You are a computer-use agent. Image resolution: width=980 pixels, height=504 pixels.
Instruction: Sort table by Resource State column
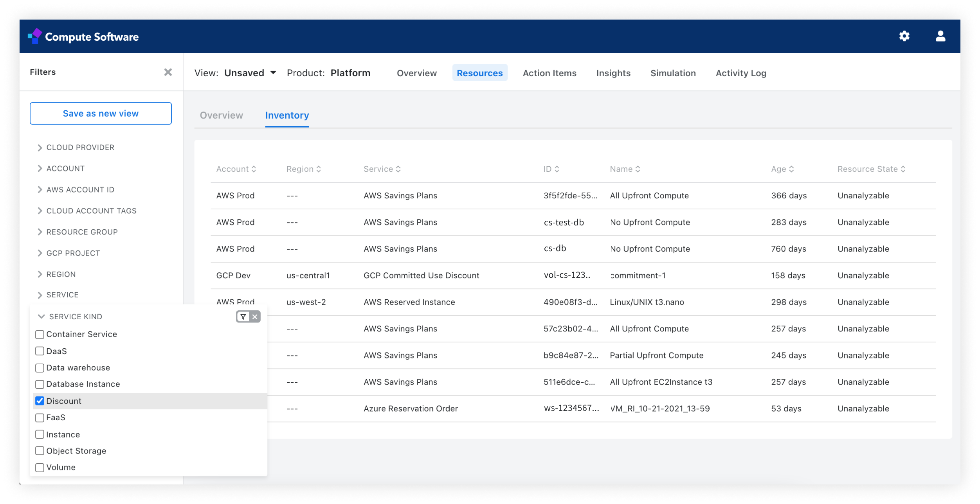pos(871,169)
